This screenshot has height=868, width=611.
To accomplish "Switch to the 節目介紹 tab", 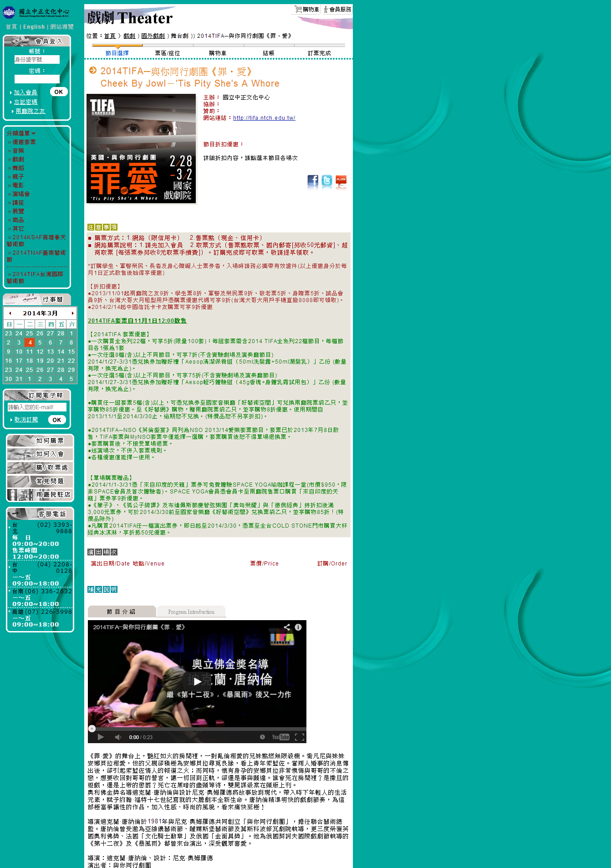I will point(122,611).
